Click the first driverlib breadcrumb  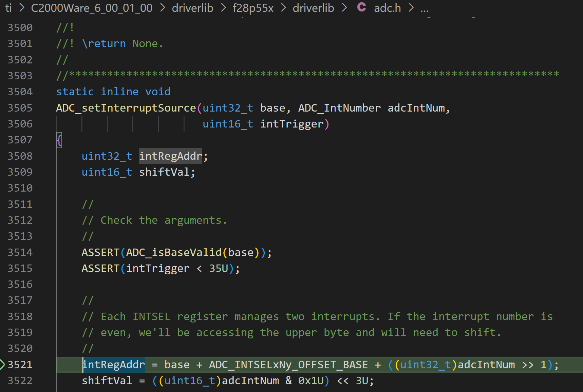pyautogui.click(x=192, y=8)
